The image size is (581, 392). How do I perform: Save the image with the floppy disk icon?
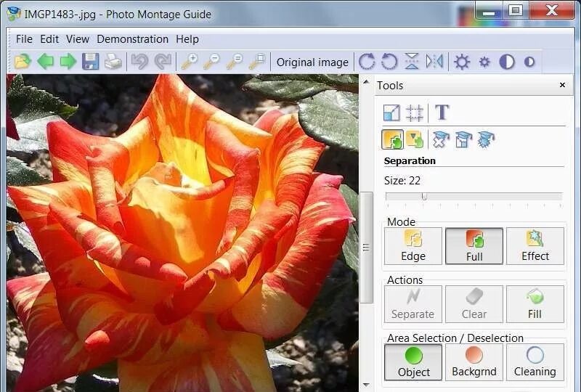(90, 62)
